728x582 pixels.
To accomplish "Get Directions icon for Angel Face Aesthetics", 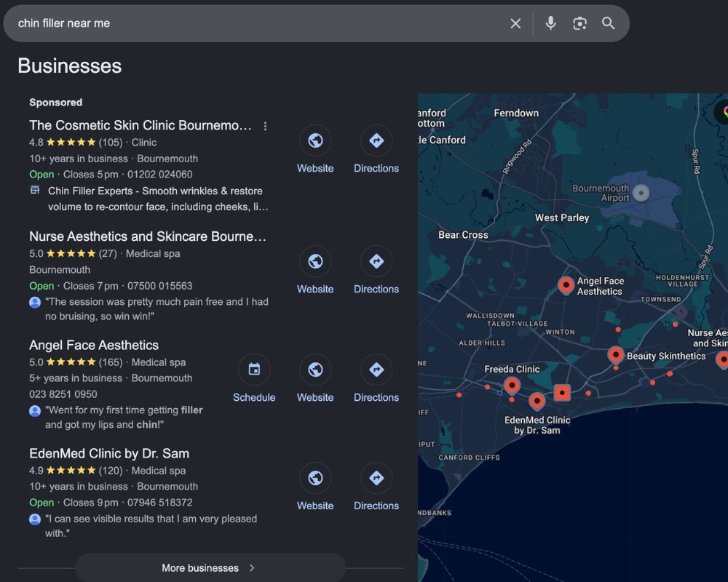I will point(376,370).
